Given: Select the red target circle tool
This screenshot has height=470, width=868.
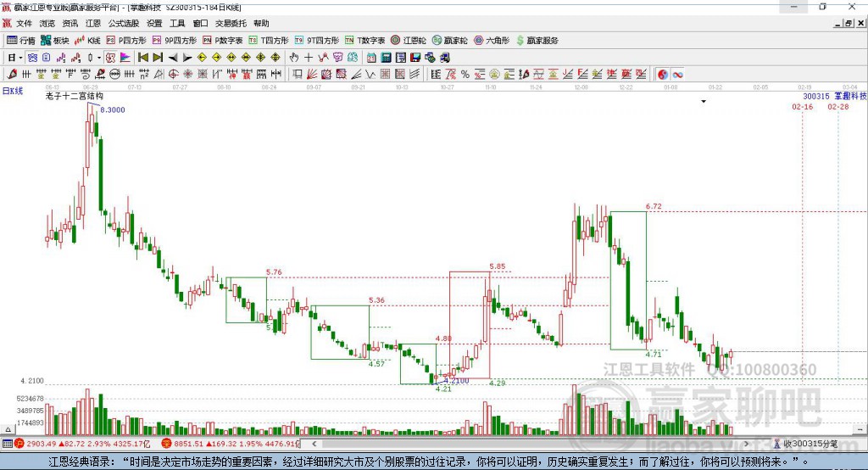Looking at the screenshot, I should (x=173, y=75).
